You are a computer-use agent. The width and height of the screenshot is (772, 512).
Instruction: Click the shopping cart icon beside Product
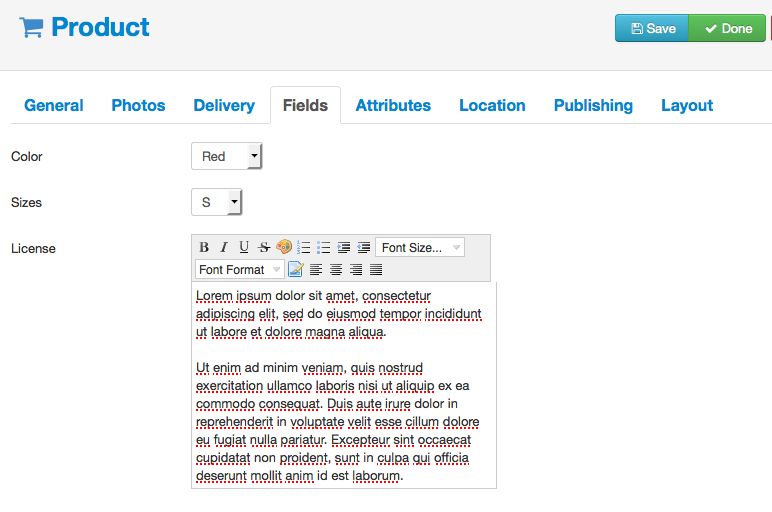point(31,27)
